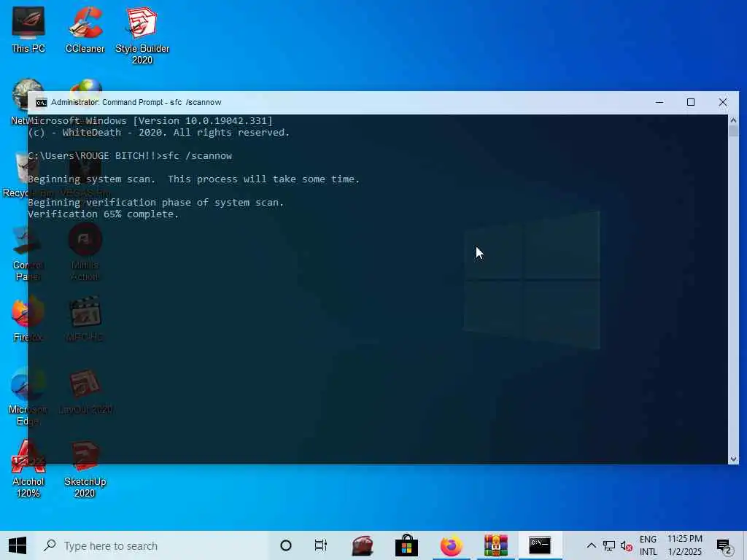The width and height of the screenshot is (747, 560).
Task: Select the Recycle Bin desktop icon
Action: click(x=15, y=175)
